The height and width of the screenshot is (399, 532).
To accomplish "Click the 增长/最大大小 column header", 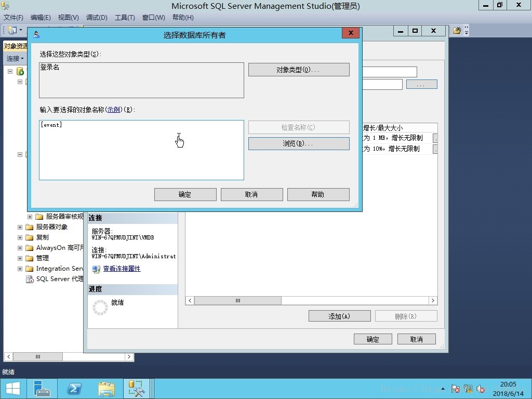I will tap(400, 128).
